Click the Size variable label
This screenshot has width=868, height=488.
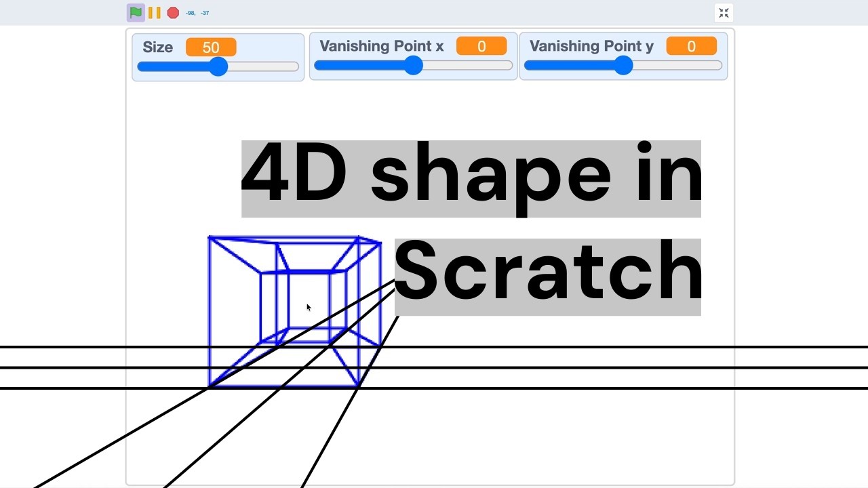coord(157,47)
